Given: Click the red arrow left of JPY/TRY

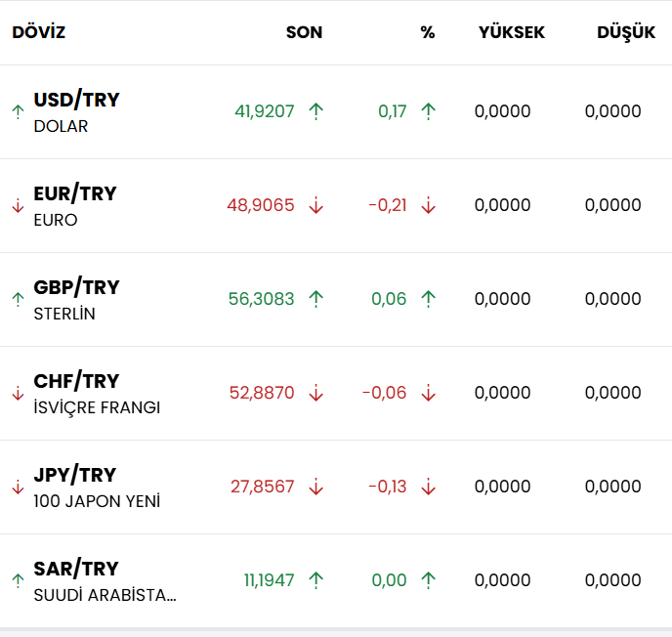Looking at the screenshot, I should [17, 487].
